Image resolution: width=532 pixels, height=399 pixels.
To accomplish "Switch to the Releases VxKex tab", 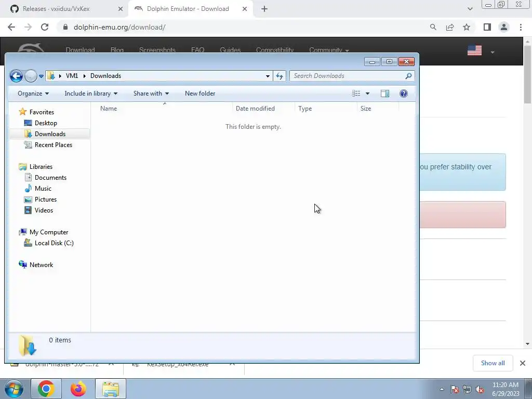I will 56,9.
